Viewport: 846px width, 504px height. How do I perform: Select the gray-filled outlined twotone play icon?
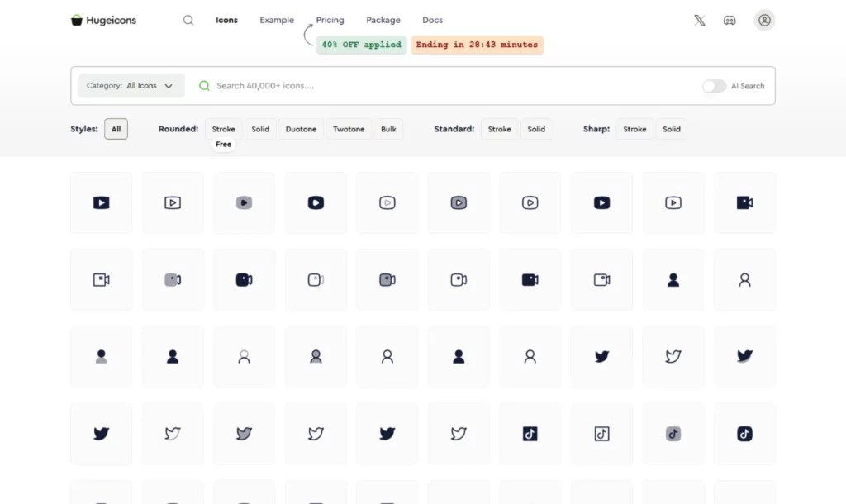459,203
